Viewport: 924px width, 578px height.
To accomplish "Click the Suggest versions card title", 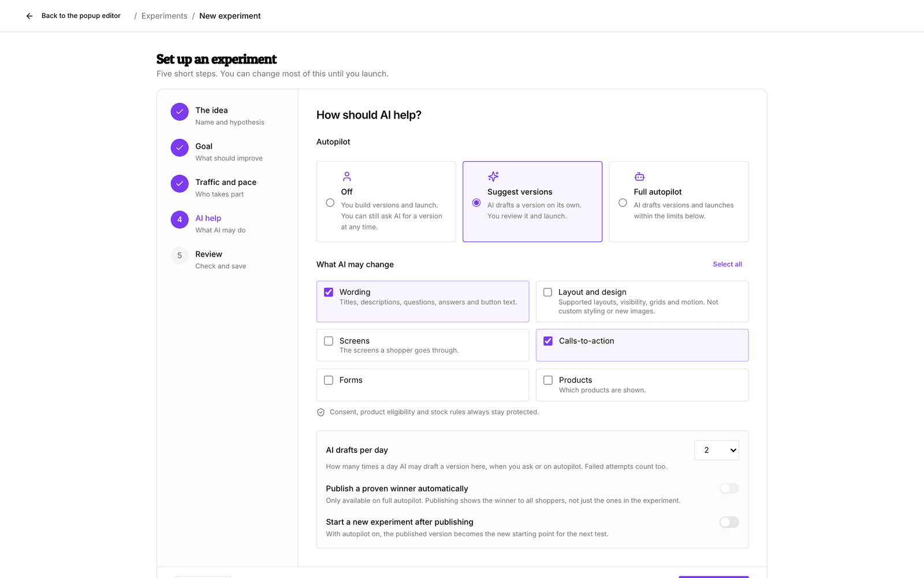I will click(520, 192).
